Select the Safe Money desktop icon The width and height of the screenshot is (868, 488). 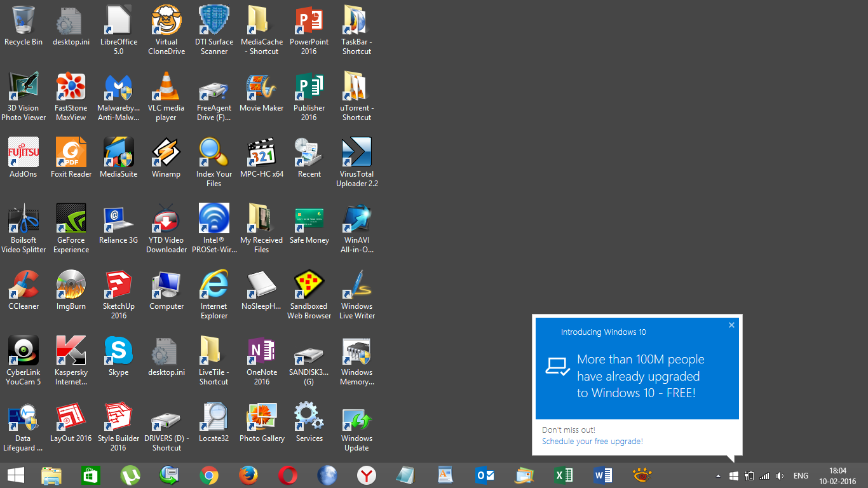[309, 219]
